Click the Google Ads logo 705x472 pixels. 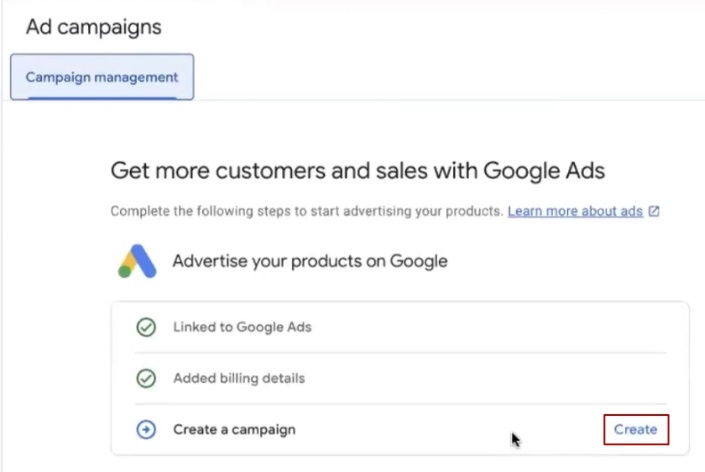138,261
